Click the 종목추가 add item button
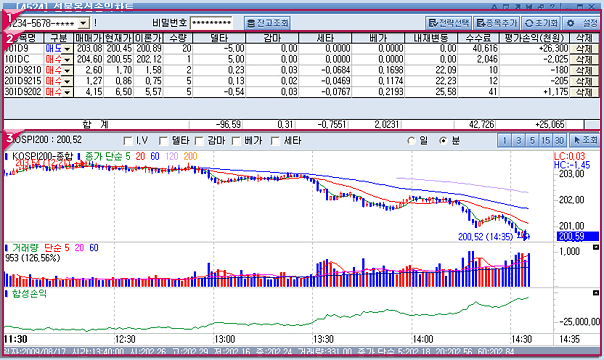604x360 pixels. (497, 23)
